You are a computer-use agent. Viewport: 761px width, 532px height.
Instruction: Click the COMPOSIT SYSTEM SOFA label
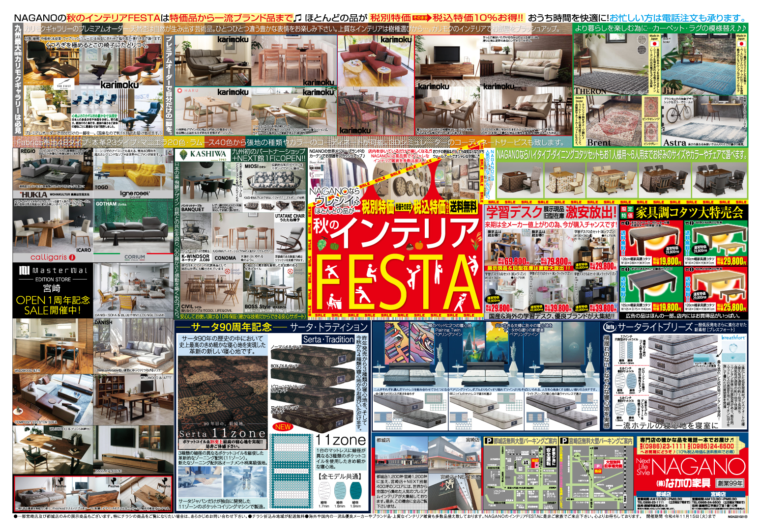[36, 422]
